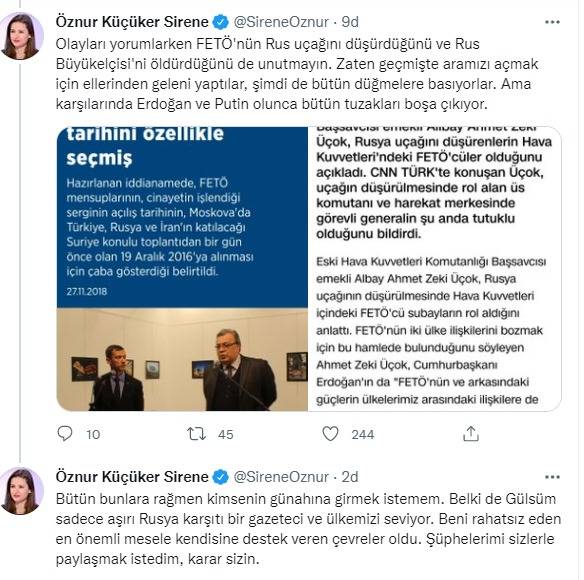Open Öznur Küçüker Sirene name in second tweet
The width and height of the screenshot is (584, 580).
pyautogui.click(x=132, y=477)
